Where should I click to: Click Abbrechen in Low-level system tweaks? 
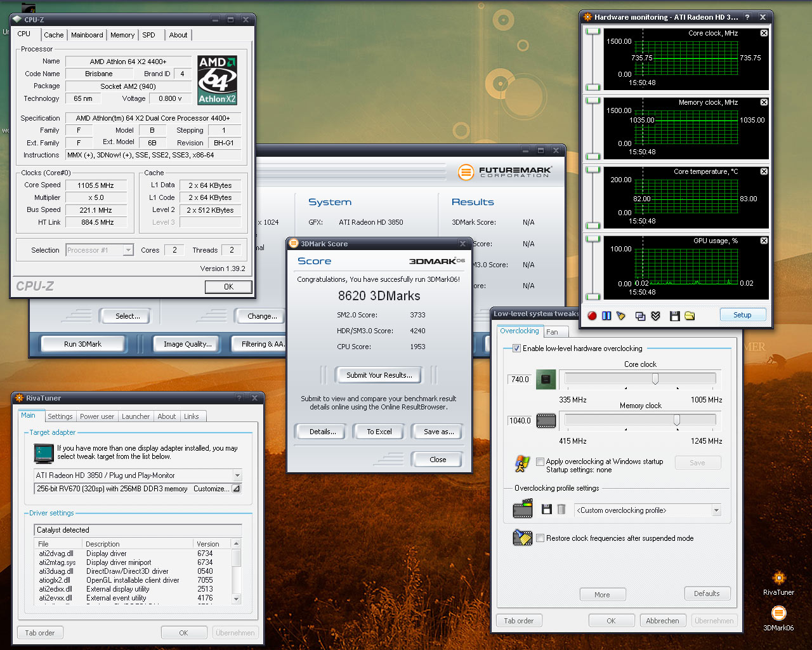point(662,621)
